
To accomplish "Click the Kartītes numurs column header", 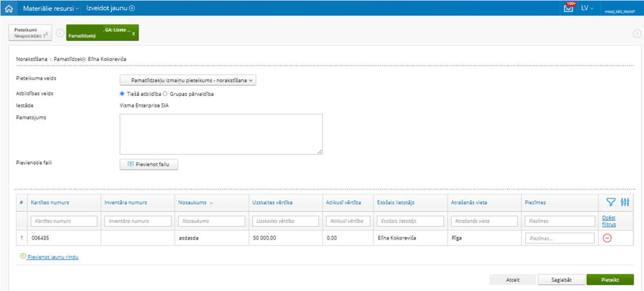I will [x=50, y=202].
